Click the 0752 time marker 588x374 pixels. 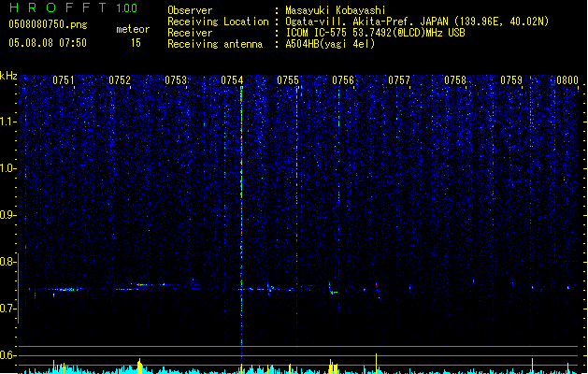click(x=120, y=80)
